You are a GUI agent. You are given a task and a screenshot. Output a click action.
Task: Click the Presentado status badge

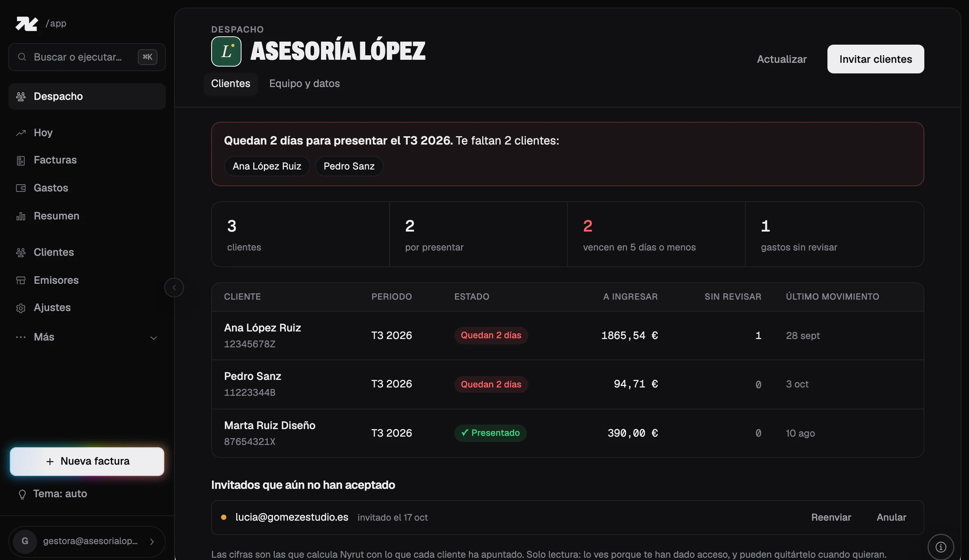(490, 433)
